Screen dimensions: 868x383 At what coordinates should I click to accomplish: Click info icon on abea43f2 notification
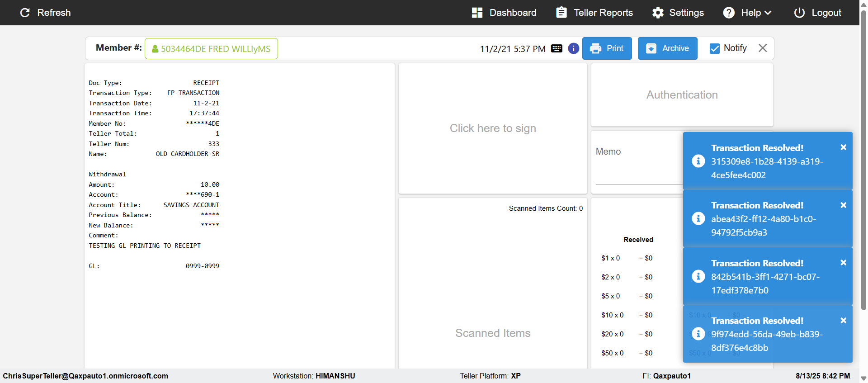(698, 219)
